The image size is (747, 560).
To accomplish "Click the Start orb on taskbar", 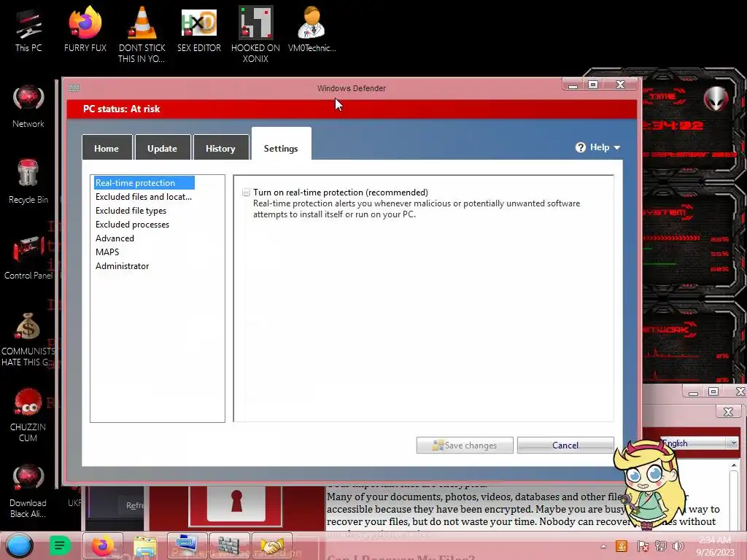I will (20, 545).
